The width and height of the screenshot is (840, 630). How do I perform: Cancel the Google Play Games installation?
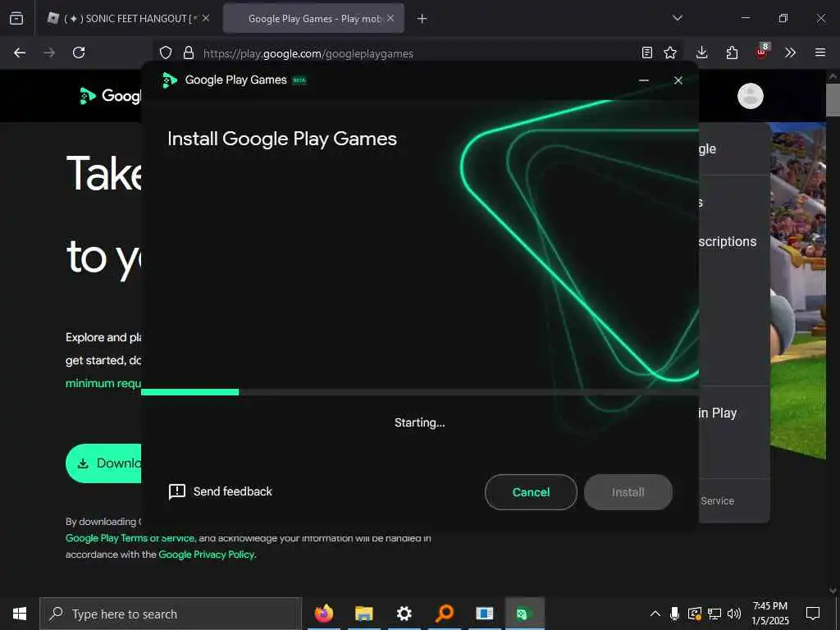coord(531,492)
